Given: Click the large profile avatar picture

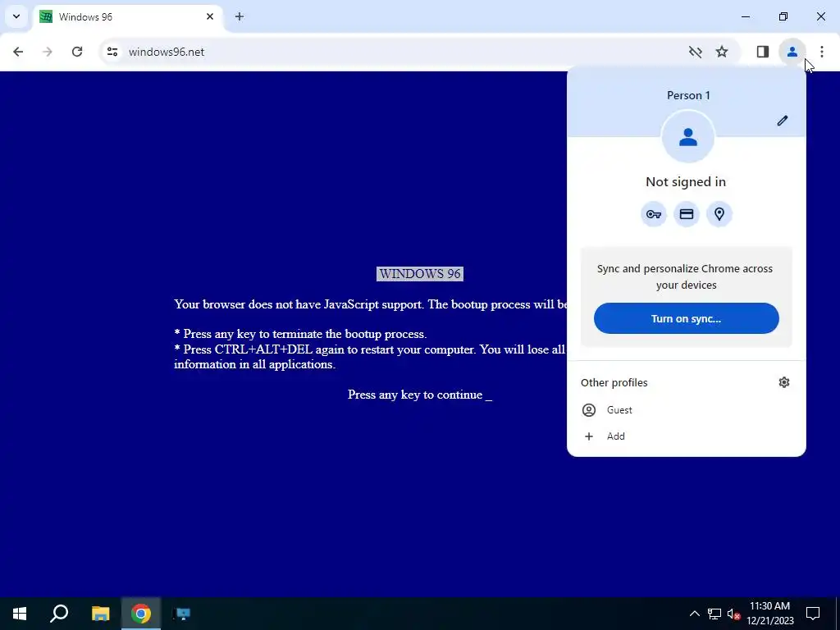Looking at the screenshot, I should click(688, 137).
